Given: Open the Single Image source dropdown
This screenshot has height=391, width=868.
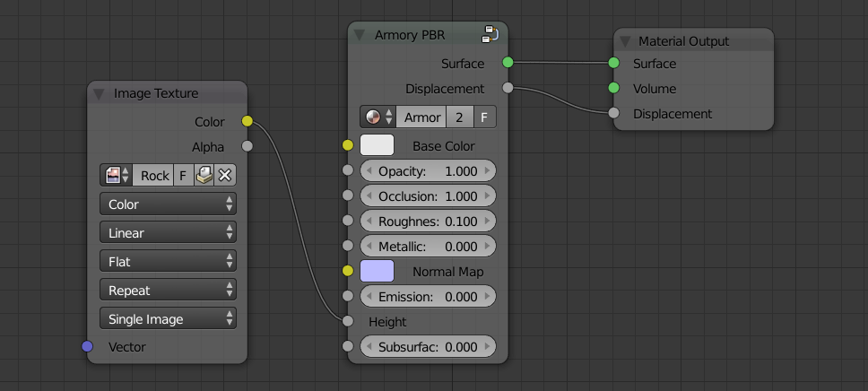Looking at the screenshot, I should click(x=169, y=319).
